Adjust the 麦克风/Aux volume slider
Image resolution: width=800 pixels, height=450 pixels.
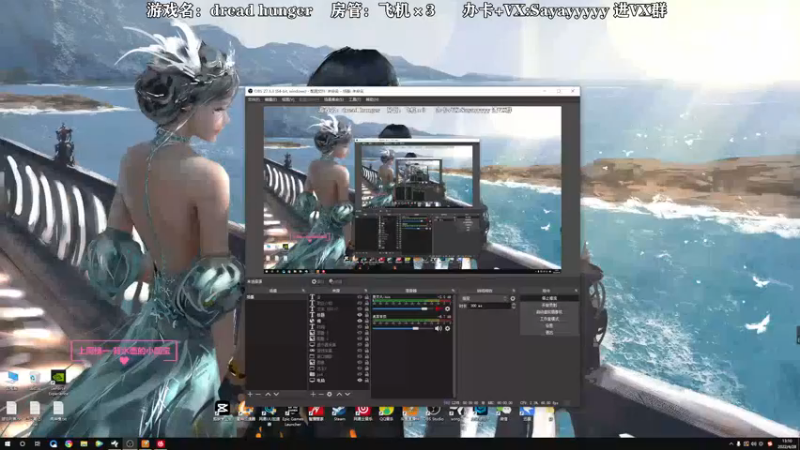pos(403,309)
